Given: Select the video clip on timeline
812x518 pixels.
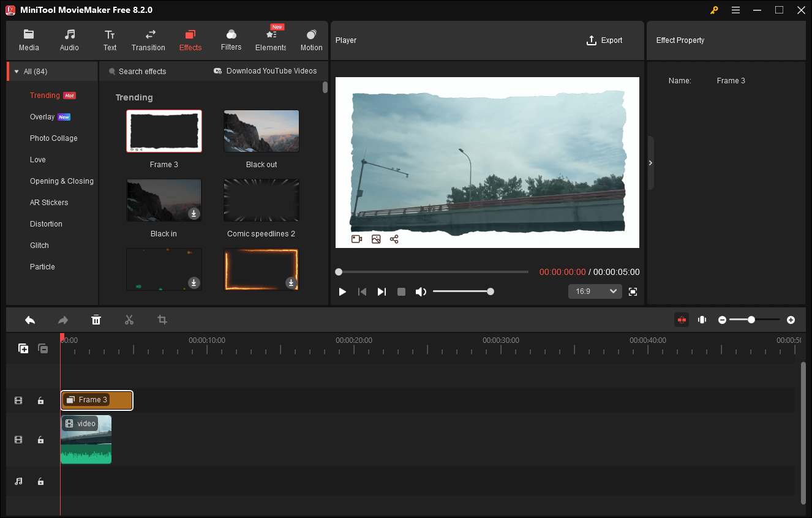Looking at the screenshot, I should [86, 440].
